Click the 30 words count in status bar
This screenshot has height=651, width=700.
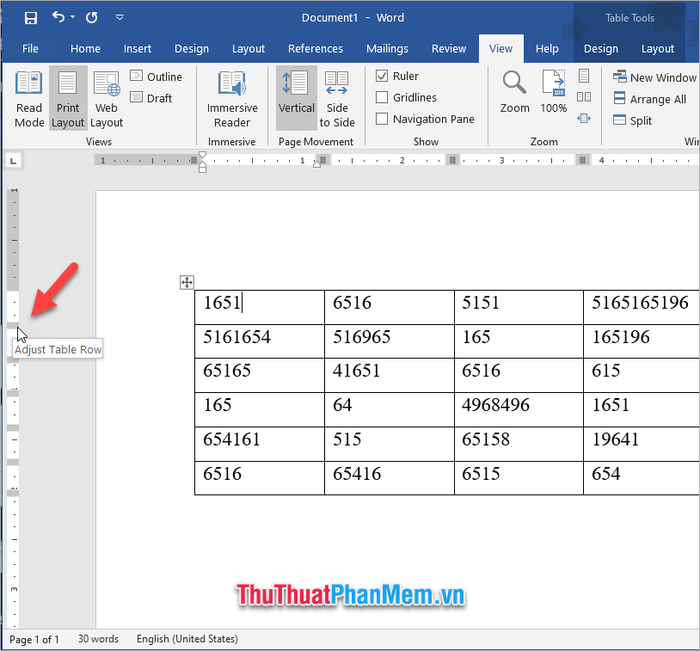tap(98, 639)
